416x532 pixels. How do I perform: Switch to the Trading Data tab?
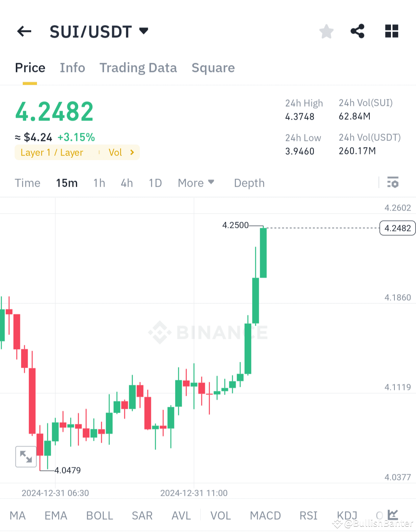click(x=138, y=68)
